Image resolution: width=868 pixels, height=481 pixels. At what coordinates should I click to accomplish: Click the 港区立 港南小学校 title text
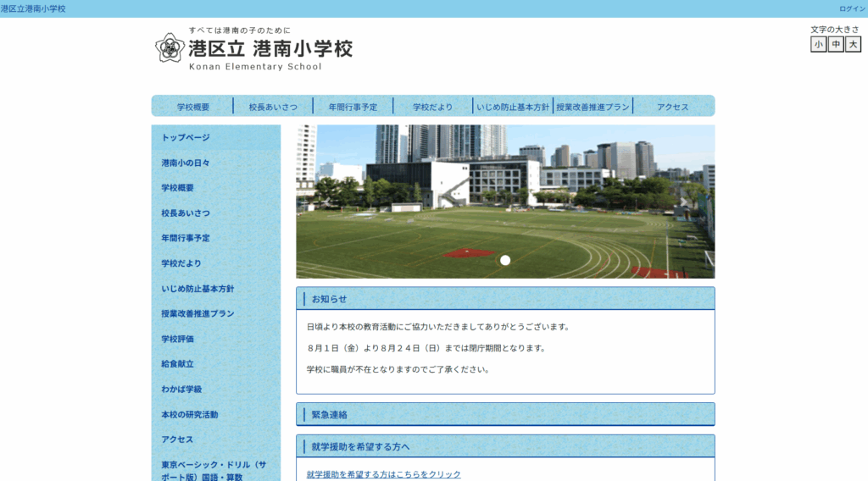click(270, 48)
